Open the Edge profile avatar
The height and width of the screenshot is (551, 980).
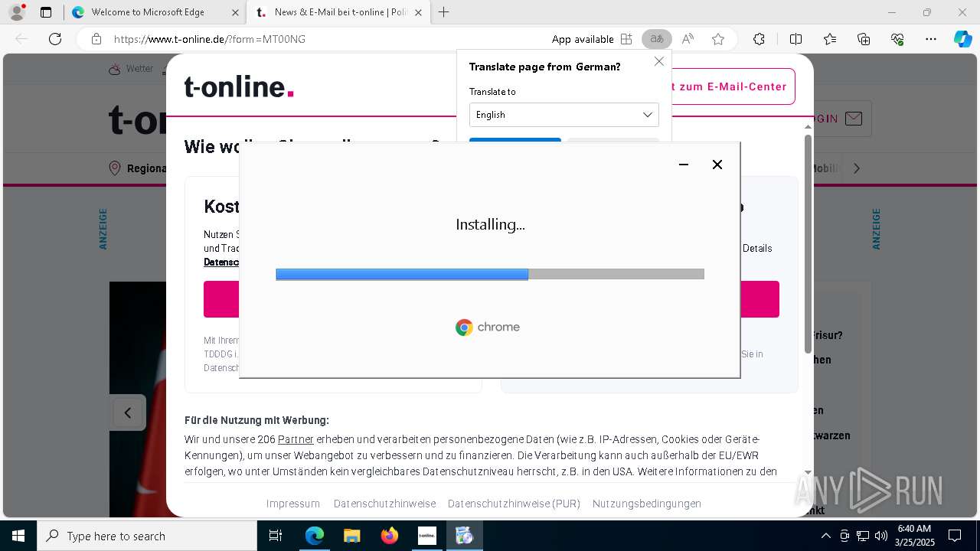[17, 12]
